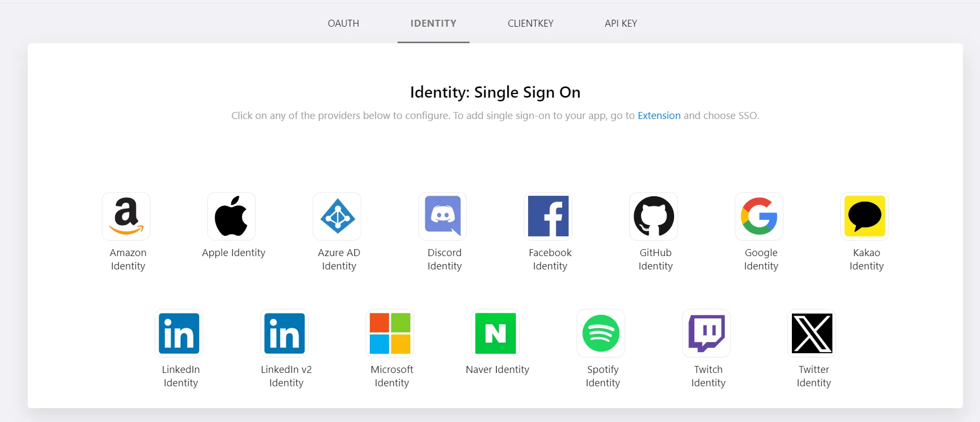
Task: Select the Twitch logo icon
Action: tap(707, 333)
